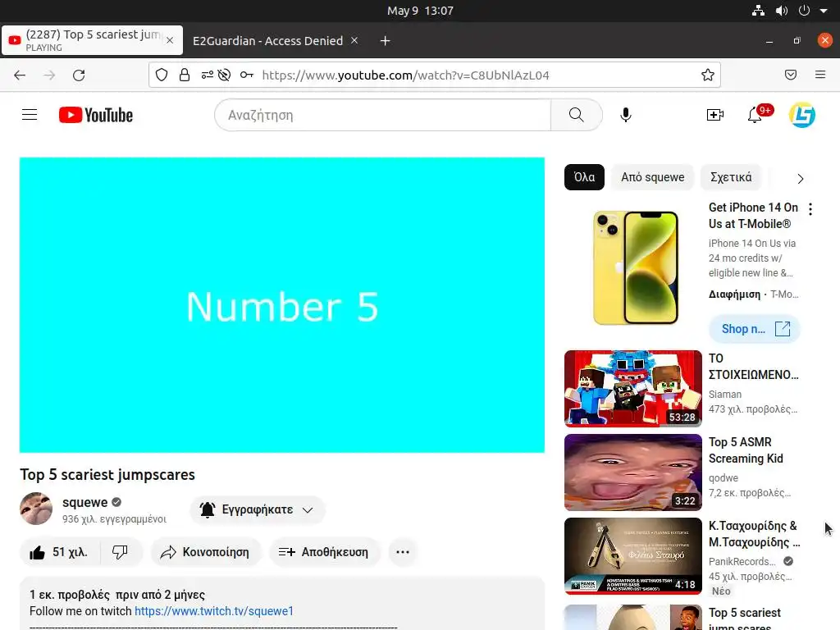Screen dimensions: 840x630
Task: Click the autoplay blocked icon in address bar
Action: [x=225, y=75]
